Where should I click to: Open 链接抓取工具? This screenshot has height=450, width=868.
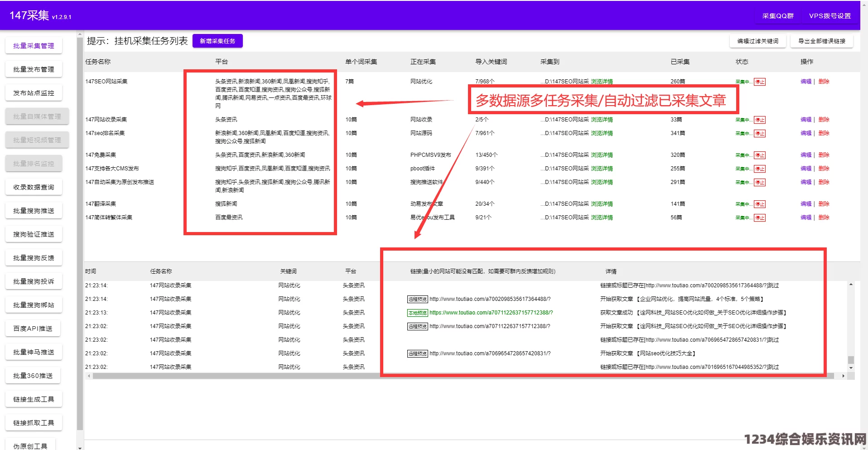click(34, 423)
